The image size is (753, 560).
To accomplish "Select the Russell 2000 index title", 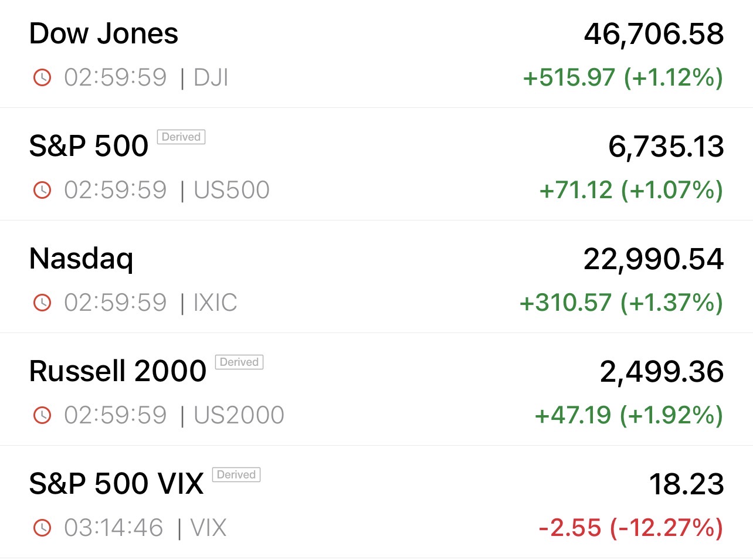I will pyautogui.click(x=118, y=371).
